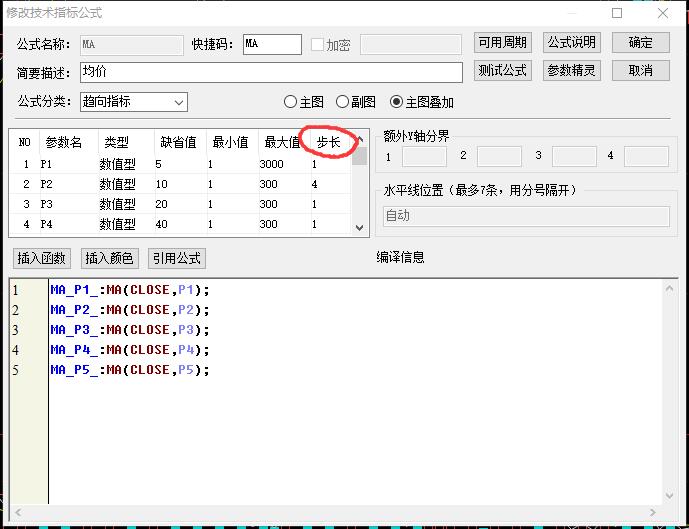Click the 步长 column header
This screenshot has width=689, height=529.
[x=329, y=142]
